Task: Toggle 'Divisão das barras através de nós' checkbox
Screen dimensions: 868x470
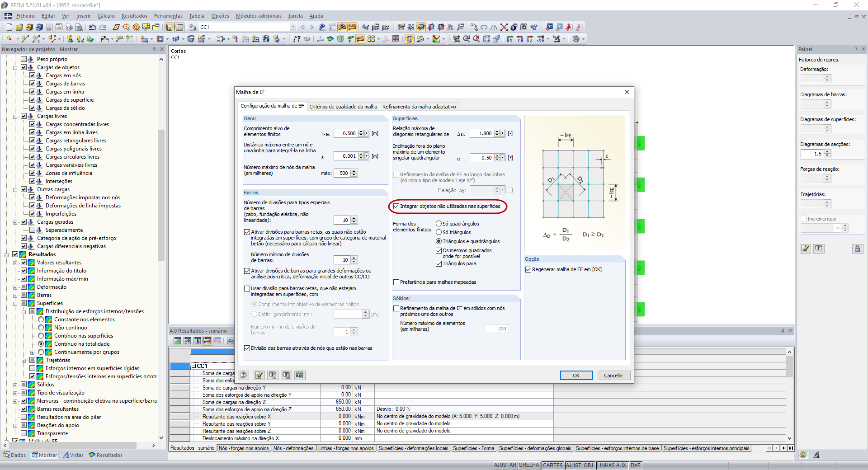Action: tap(247, 348)
